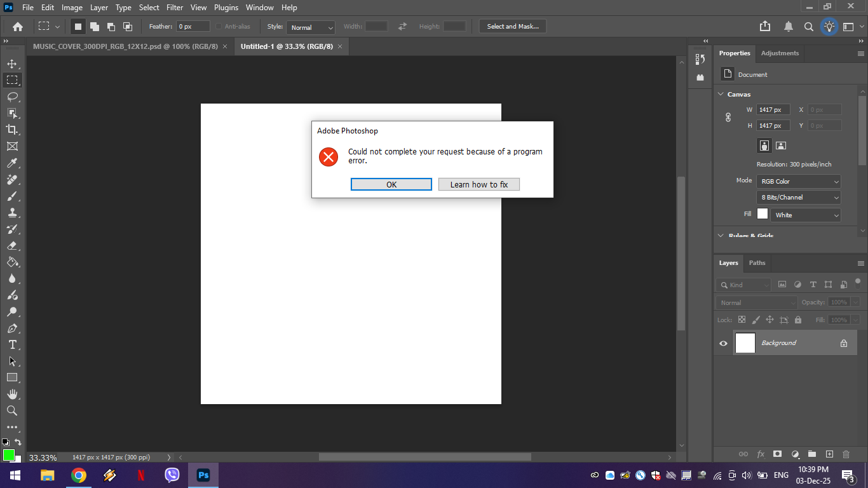Select the Eyedropper tool

[13, 163]
